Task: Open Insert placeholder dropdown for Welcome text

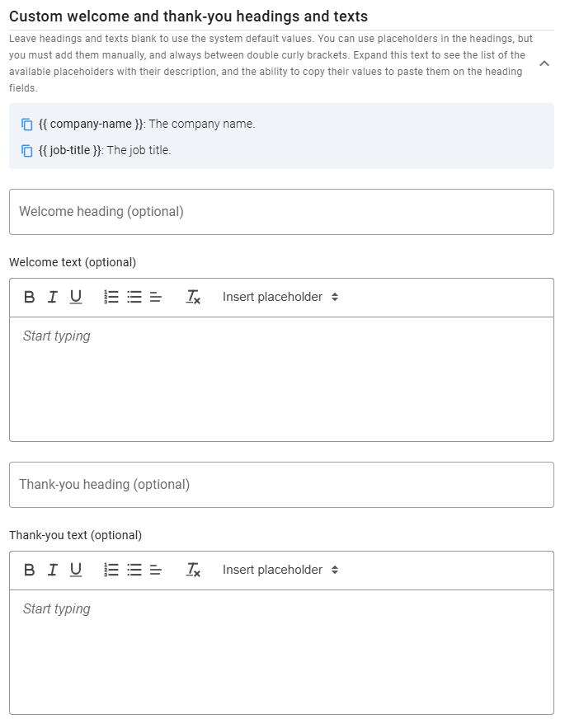Action: click(x=279, y=297)
